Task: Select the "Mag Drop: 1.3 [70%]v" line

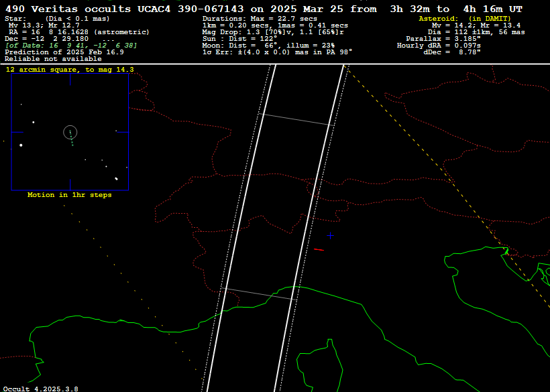Action: click(x=273, y=32)
